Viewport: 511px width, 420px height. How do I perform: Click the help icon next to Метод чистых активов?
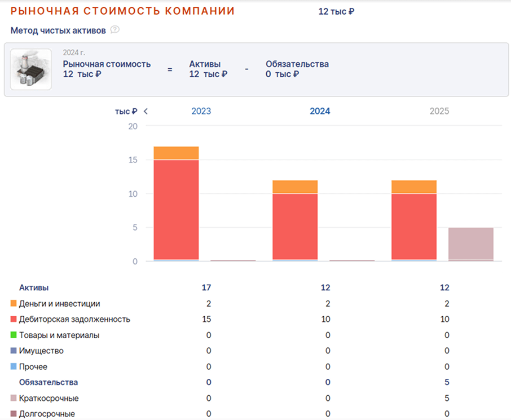114,30
